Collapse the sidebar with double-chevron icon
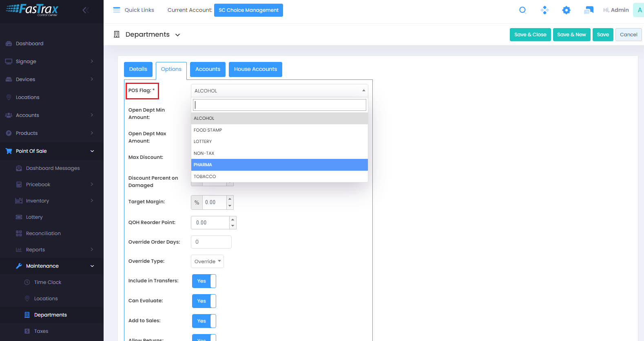The image size is (644, 341). (86, 10)
